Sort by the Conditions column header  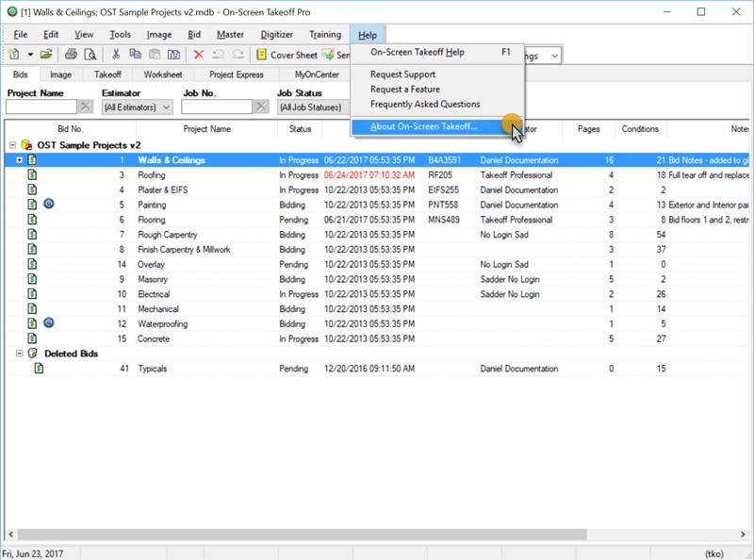pos(640,129)
